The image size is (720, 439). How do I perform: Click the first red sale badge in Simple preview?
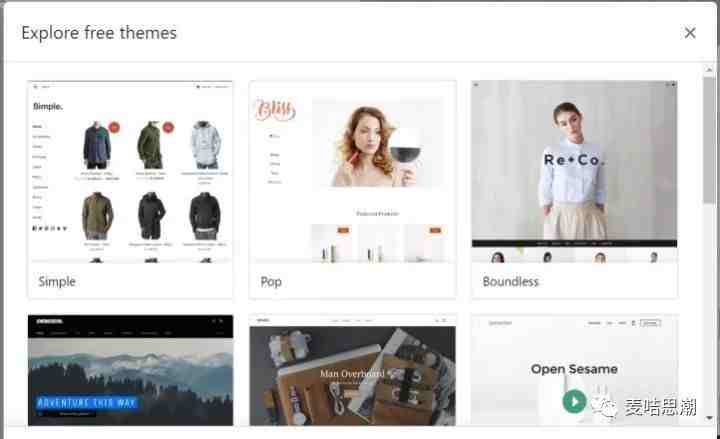[x=114, y=127]
